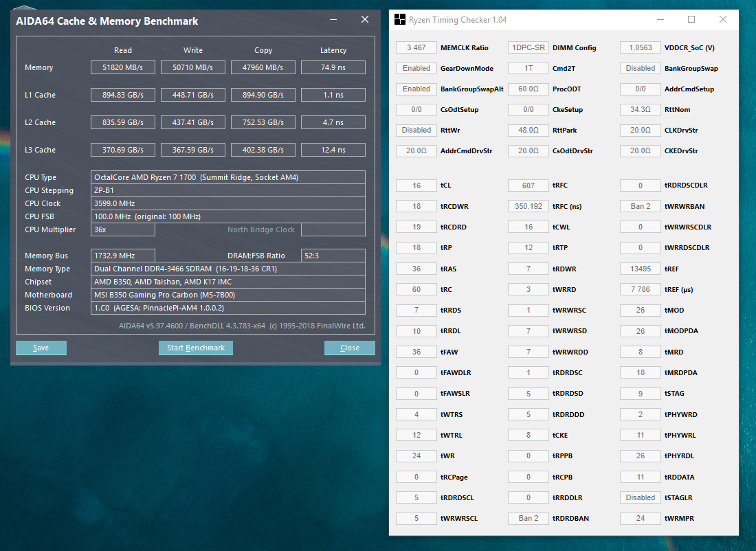Click the Memory Type DDR4-3466 field
Viewport: 756px width, 551px height.
[x=228, y=269]
